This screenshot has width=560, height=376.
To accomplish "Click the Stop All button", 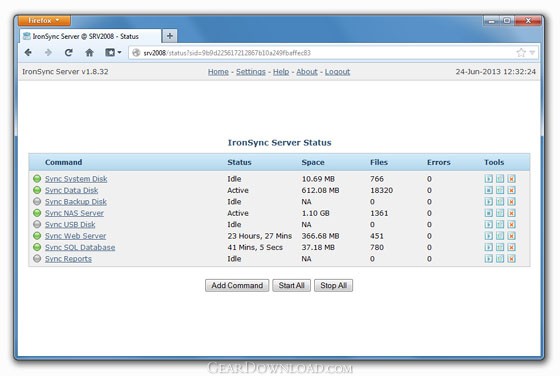I will pos(334,285).
